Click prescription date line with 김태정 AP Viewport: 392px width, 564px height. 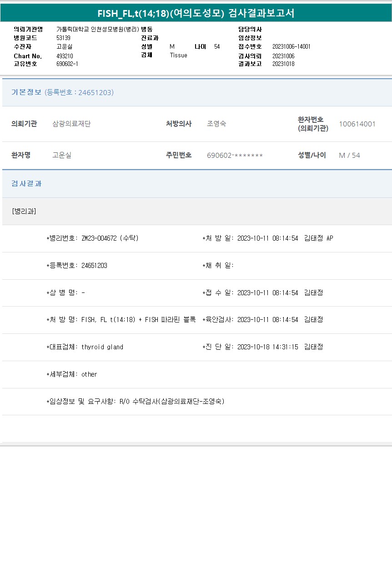point(268,238)
